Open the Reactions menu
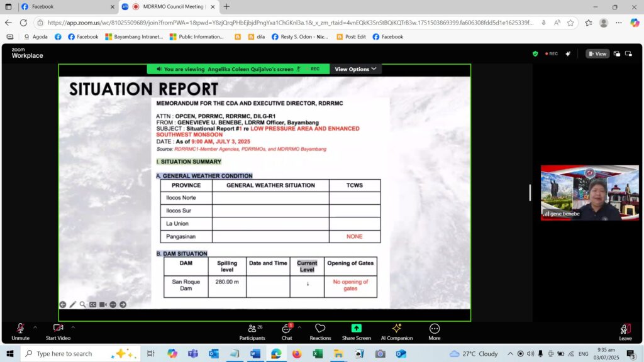Image resolution: width=644 pixels, height=362 pixels. coord(320,332)
